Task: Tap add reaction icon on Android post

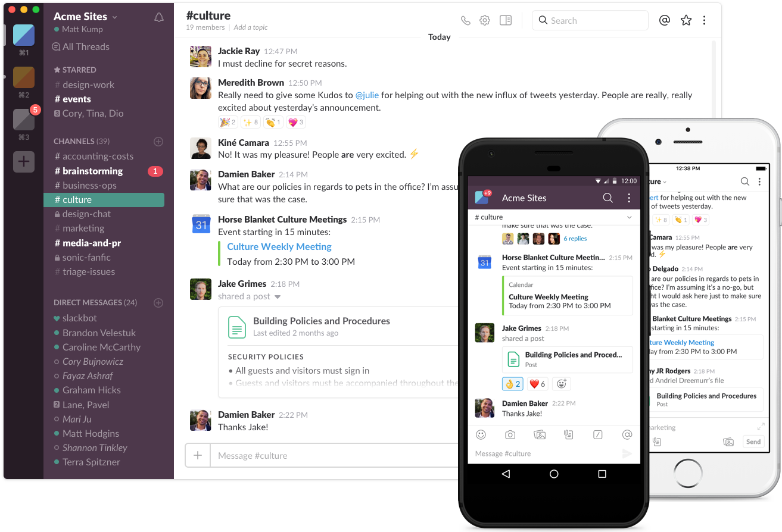Action: click(x=561, y=384)
